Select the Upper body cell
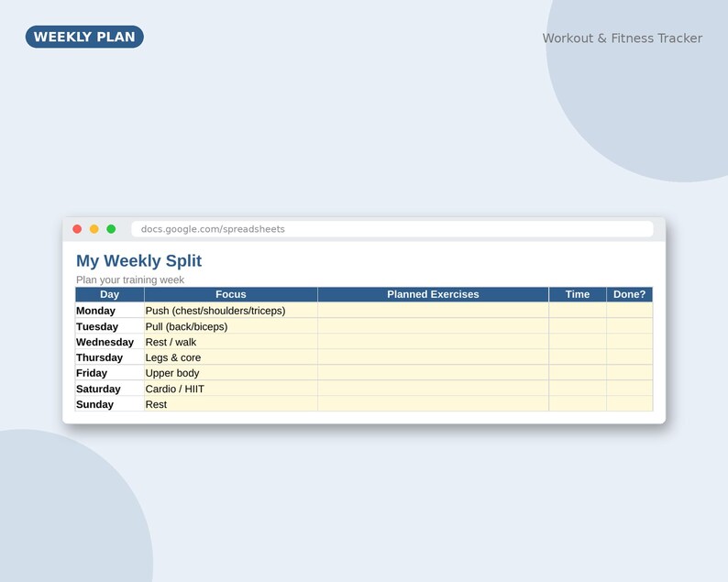 (231, 373)
